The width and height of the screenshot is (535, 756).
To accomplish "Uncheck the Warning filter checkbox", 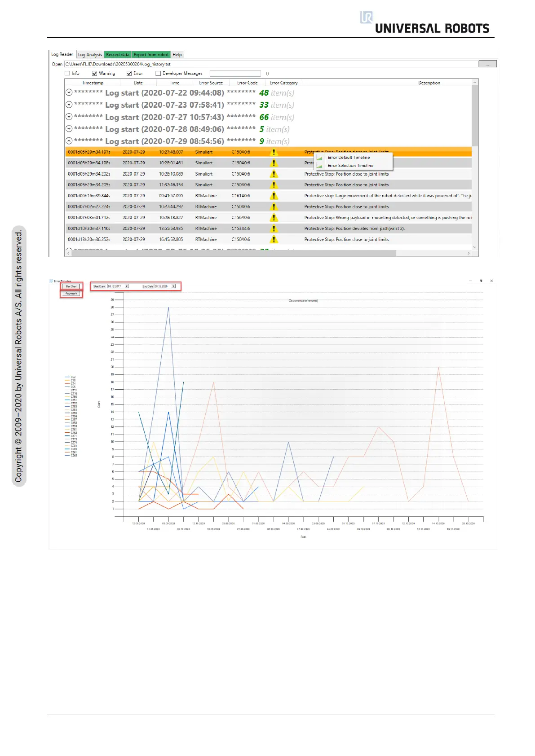I will point(95,74).
